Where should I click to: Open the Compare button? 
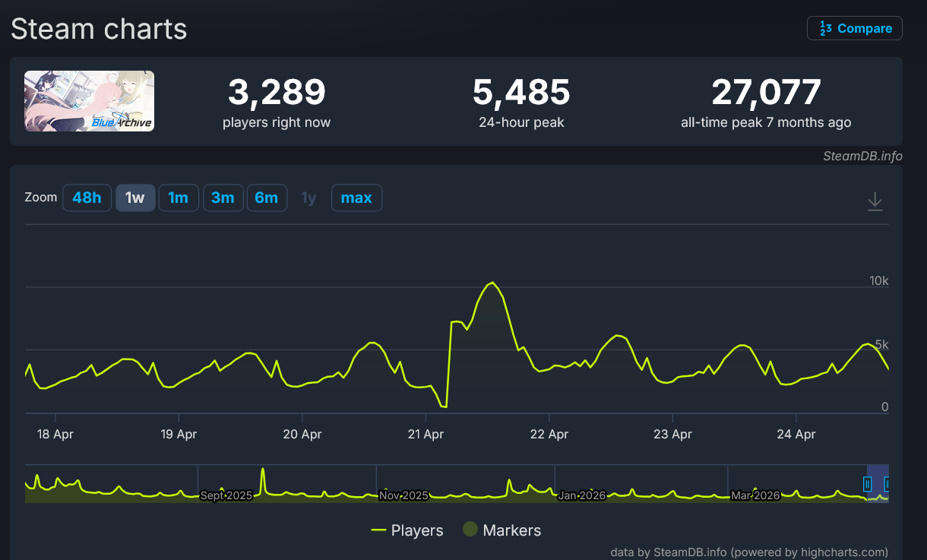pyautogui.click(x=855, y=28)
